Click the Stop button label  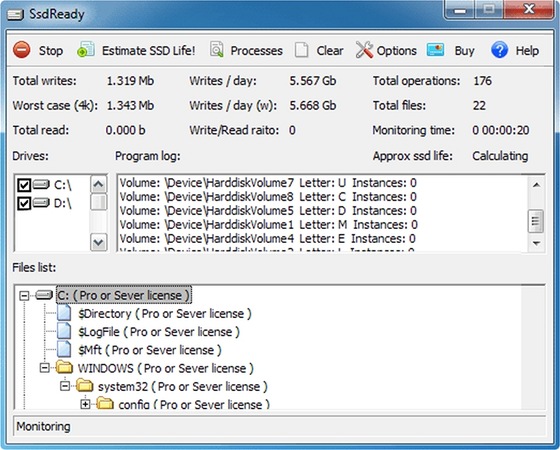51,51
